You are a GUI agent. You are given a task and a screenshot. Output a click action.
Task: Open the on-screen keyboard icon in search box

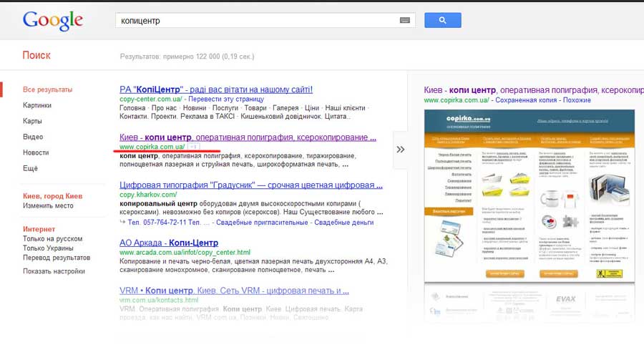click(404, 20)
